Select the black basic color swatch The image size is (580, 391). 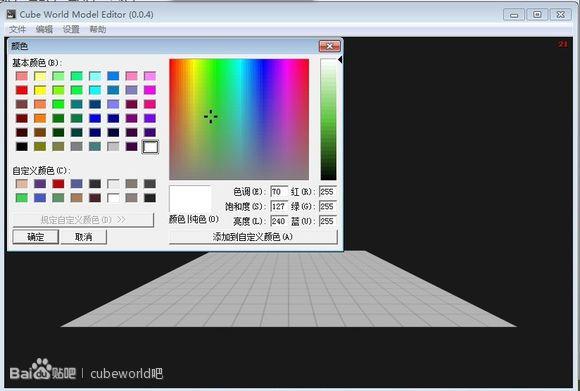tap(22, 146)
